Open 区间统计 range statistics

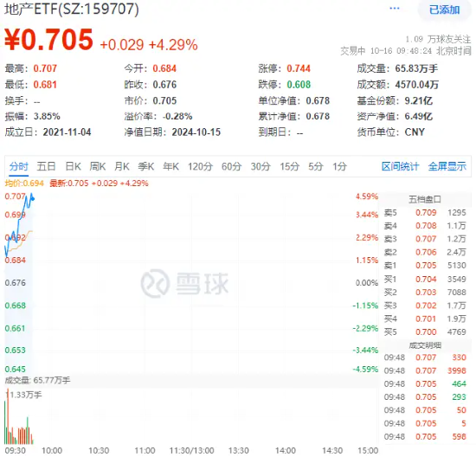400,166
